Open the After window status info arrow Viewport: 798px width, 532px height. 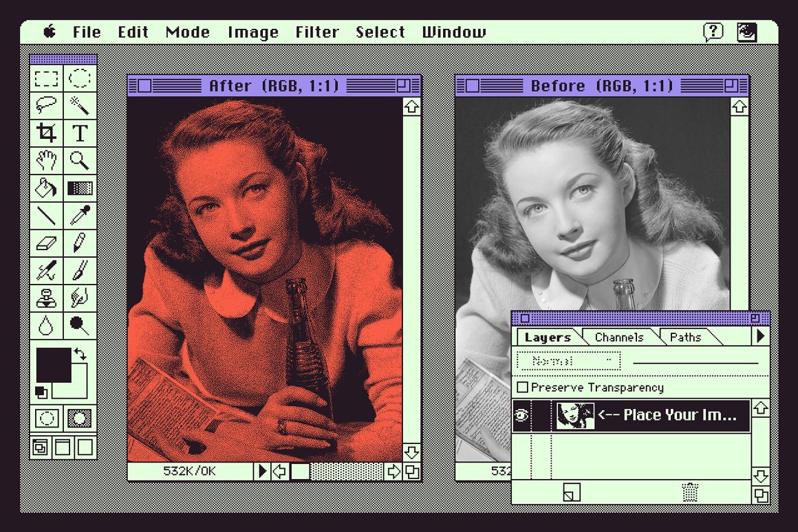pos(261,472)
